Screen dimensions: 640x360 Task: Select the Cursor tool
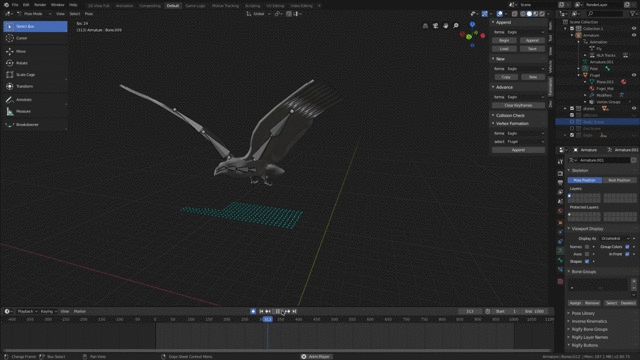pos(35,38)
